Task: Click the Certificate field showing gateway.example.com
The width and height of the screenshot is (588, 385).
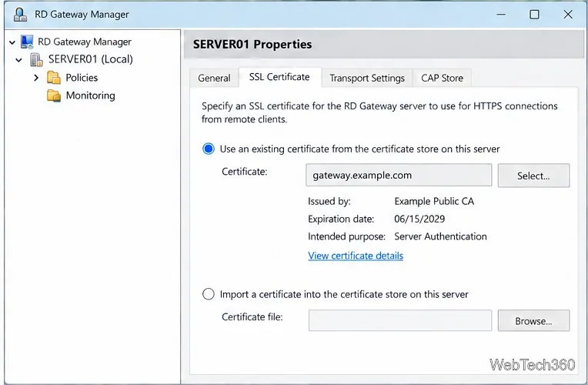Action: tap(399, 175)
